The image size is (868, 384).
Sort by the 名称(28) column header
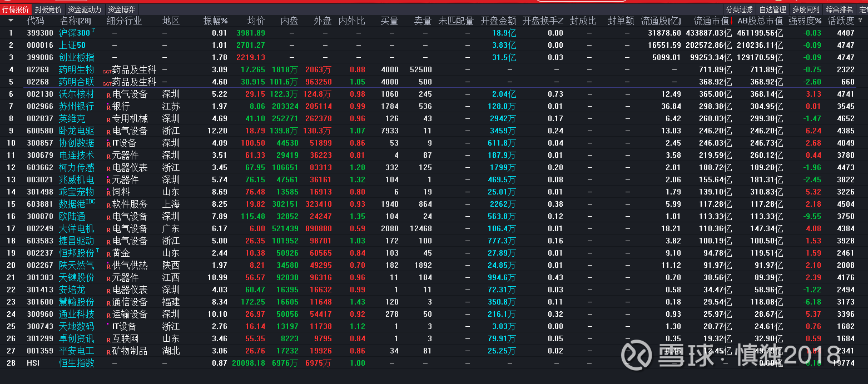tap(76, 21)
